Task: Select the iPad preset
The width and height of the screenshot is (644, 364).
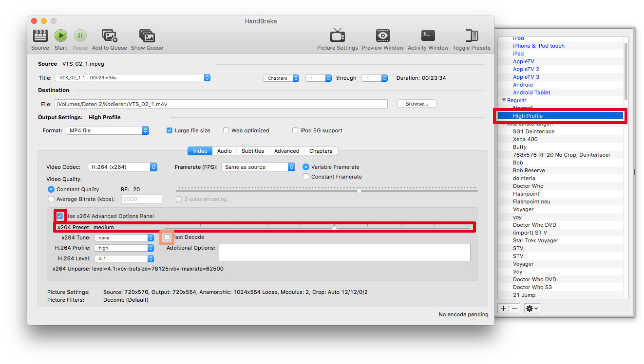Action: [x=518, y=54]
